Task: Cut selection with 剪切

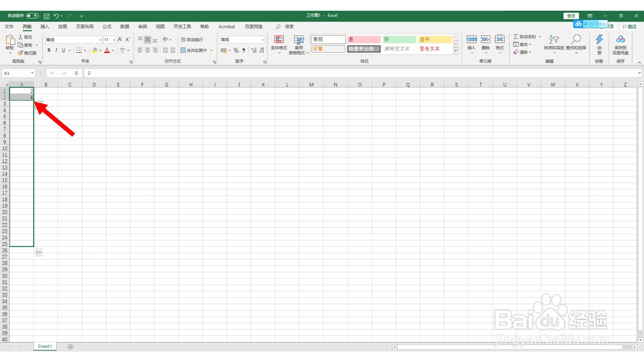Action: [25, 37]
